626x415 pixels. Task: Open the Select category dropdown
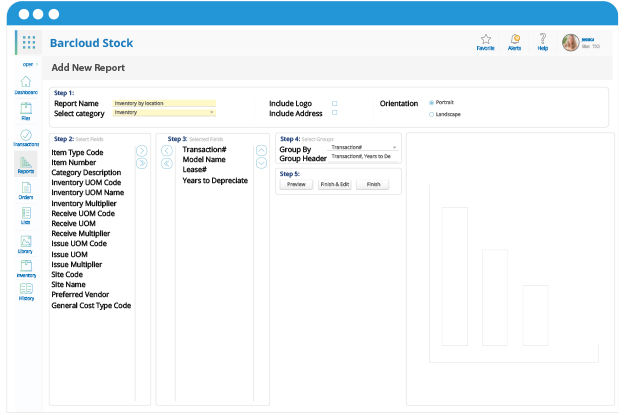pyautogui.click(x=164, y=113)
